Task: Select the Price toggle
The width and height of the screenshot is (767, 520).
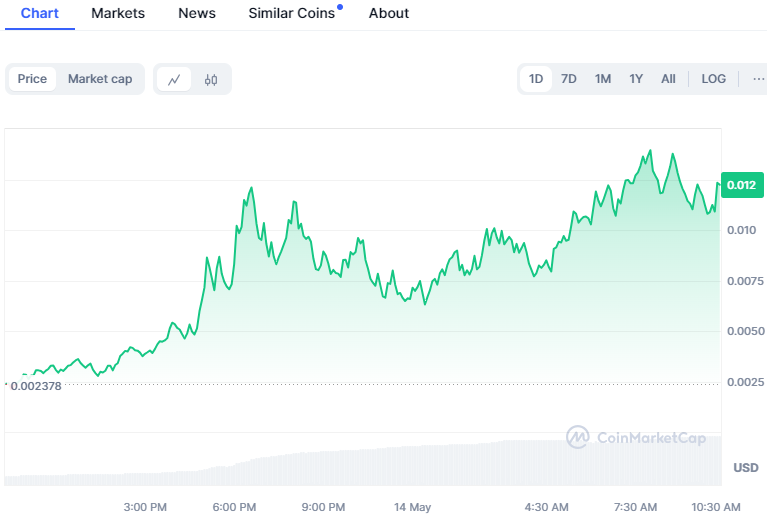Action: click(32, 79)
